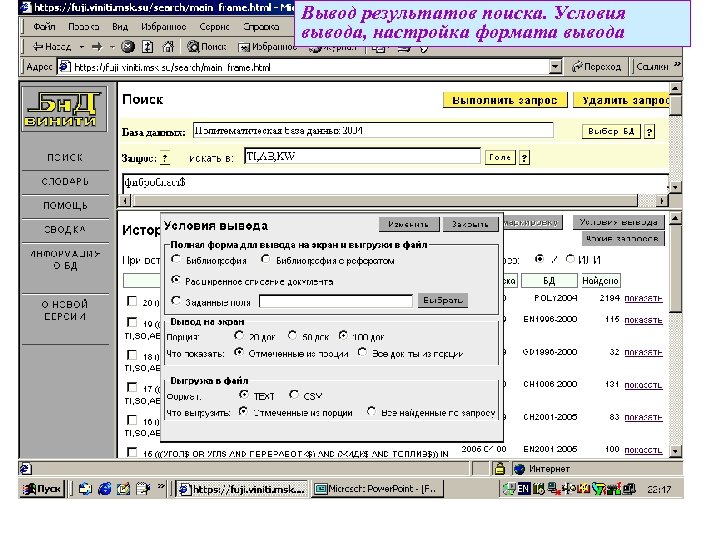
Task: Click the Удалить запрос button
Action: click(622, 101)
